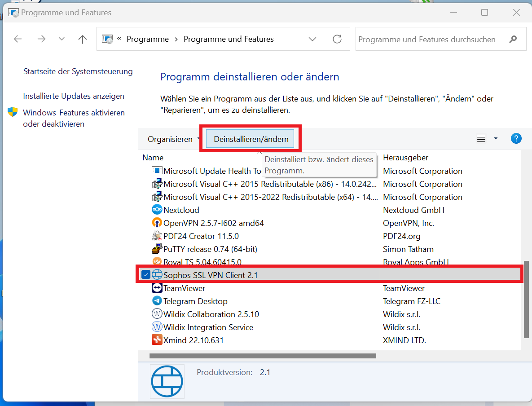Sort the list by Name column header
This screenshot has width=532, height=406.
[x=153, y=158]
